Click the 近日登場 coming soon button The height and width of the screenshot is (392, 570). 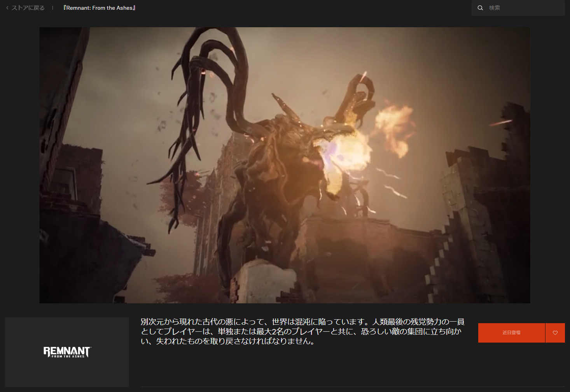511,333
